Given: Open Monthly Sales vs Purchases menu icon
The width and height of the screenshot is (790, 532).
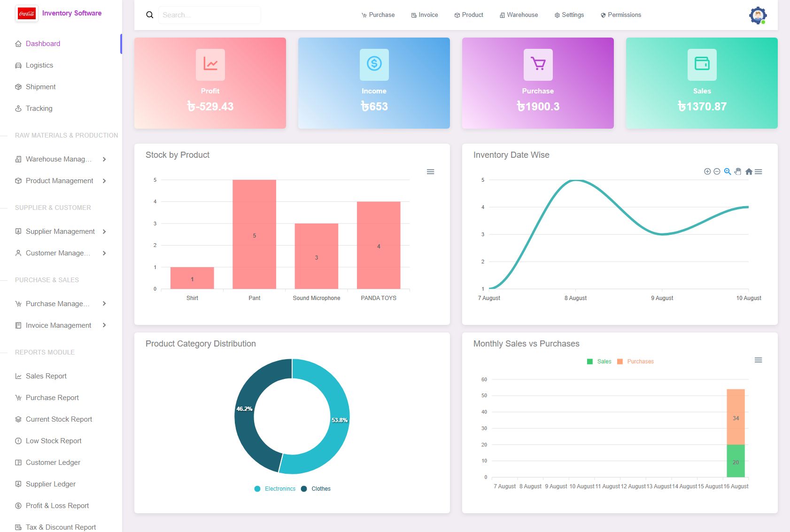Looking at the screenshot, I should tap(759, 360).
